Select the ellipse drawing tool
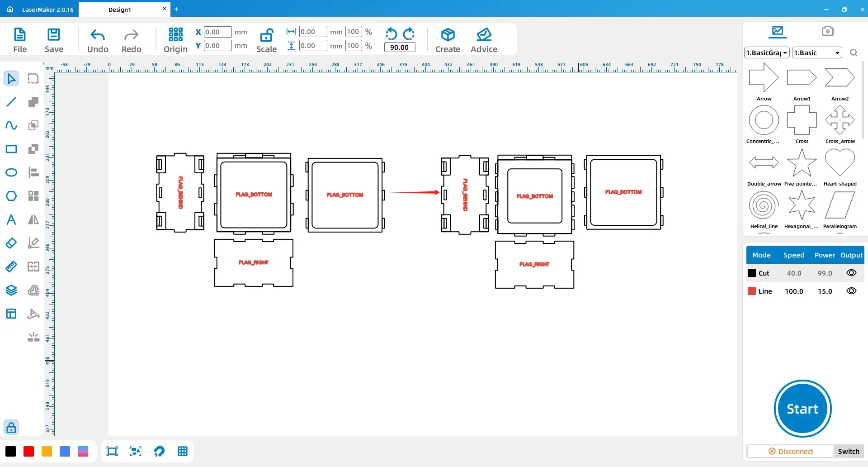Viewport: 868px width, 467px height. (x=11, y=172)
